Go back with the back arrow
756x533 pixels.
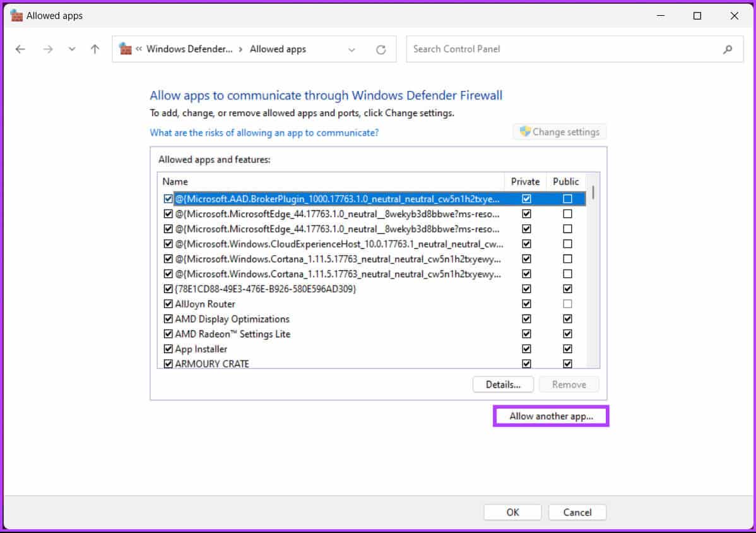click(x=20, y=49)
